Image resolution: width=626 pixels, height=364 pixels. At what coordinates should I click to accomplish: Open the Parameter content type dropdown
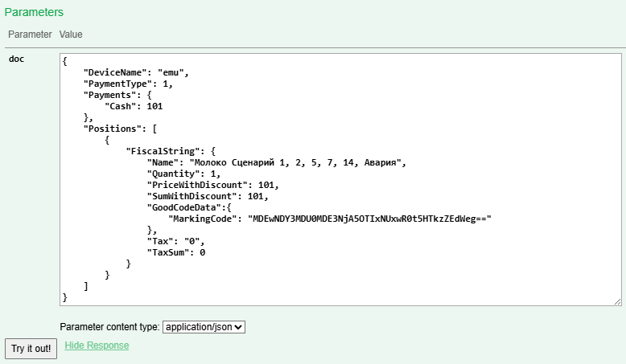coord(204,327)
